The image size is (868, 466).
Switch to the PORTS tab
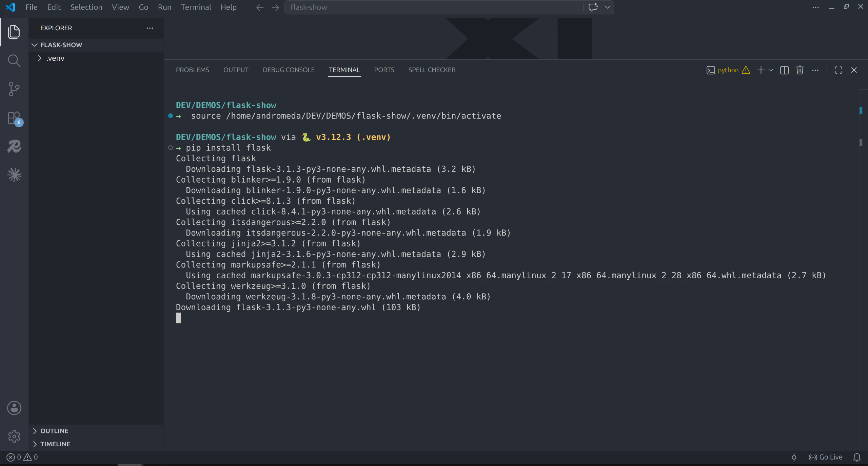pyautogui.click(x=384, y=70)
